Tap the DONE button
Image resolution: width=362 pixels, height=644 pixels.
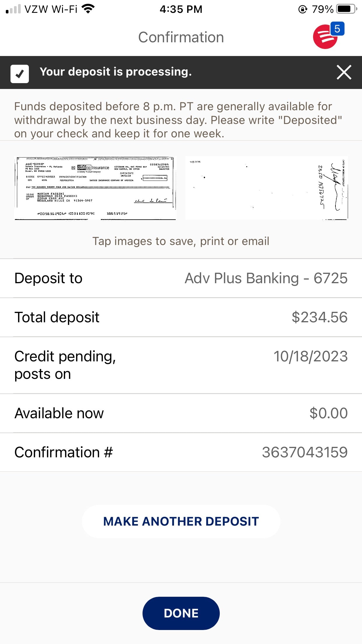click(x=181, y=613)
